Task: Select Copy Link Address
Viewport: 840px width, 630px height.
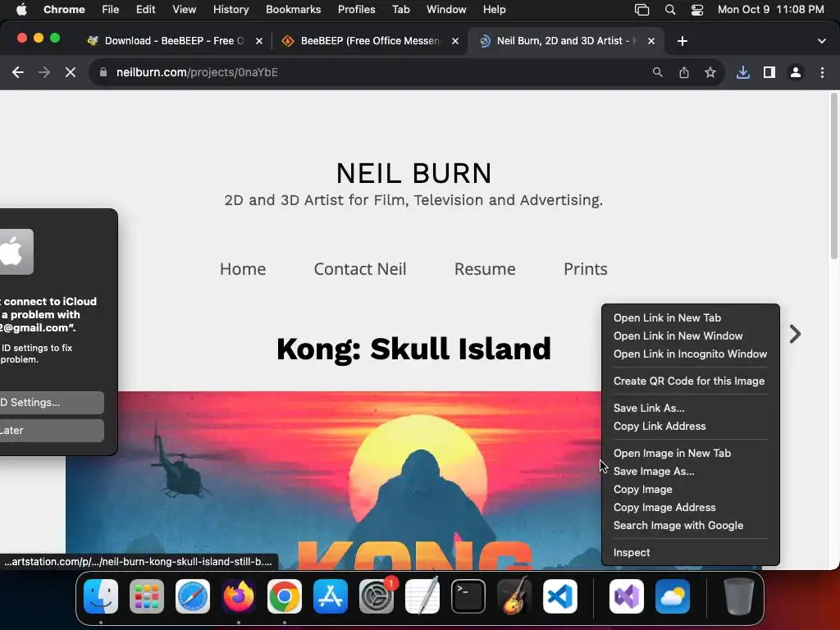Action: (x=691, y=427)
